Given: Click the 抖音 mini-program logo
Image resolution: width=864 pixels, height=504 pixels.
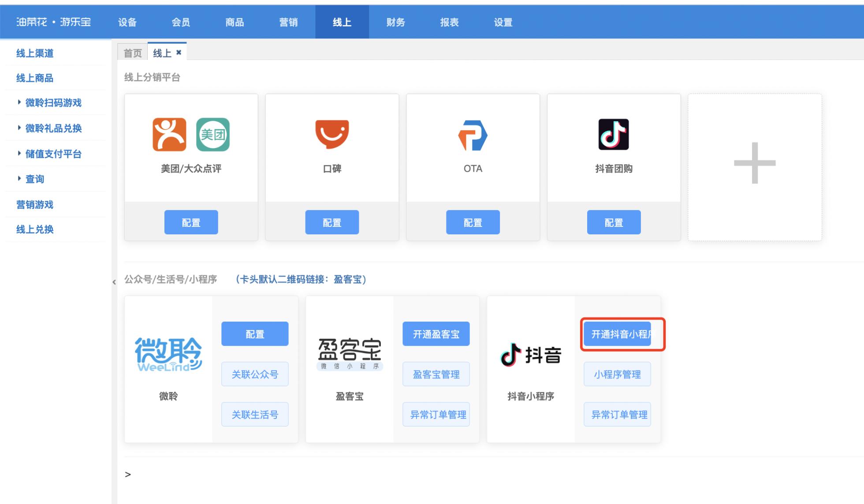Looking at the screenshot, I should pos(531,355).
